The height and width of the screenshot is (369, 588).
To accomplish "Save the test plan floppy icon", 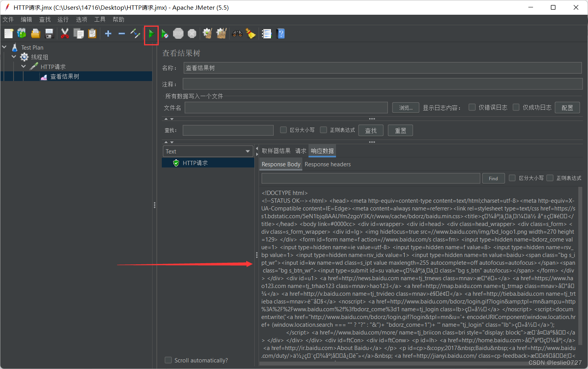I will (49, 34).
